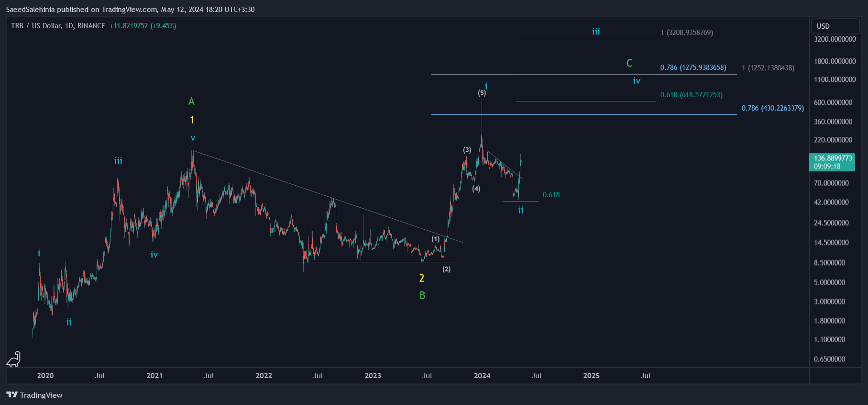868x405 pixels.
Task: Click the 1 (1252.1380438) level label
Action: coord(768,68)
